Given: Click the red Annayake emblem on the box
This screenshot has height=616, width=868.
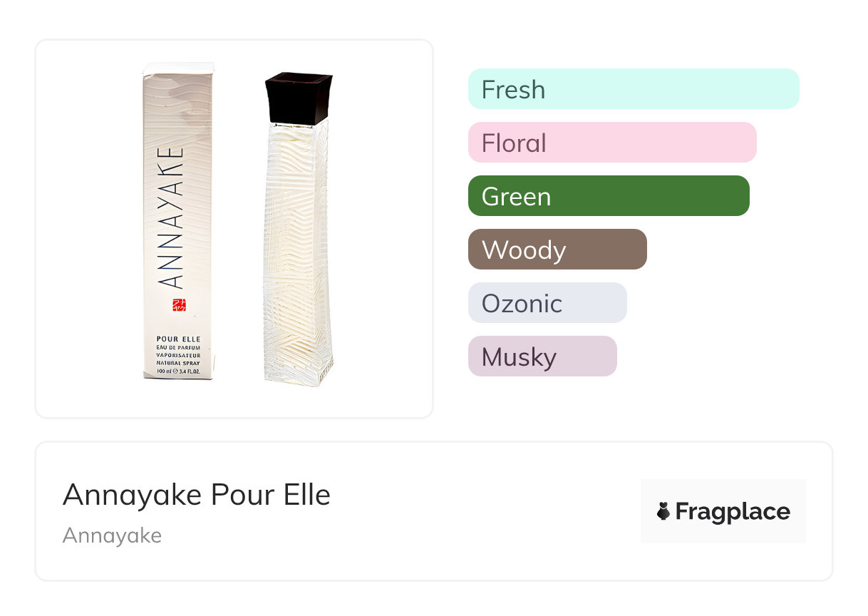Looking at the screenshot, I should click(180, 305).
